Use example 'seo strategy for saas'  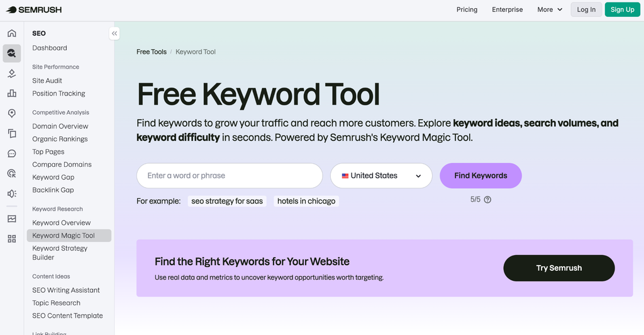227,201
